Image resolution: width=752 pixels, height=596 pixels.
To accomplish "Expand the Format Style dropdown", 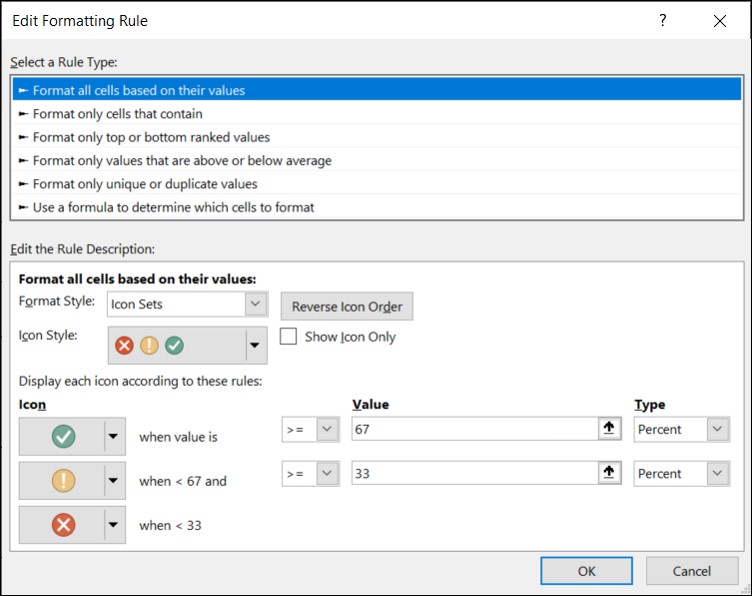I will (x=256, y=303).
